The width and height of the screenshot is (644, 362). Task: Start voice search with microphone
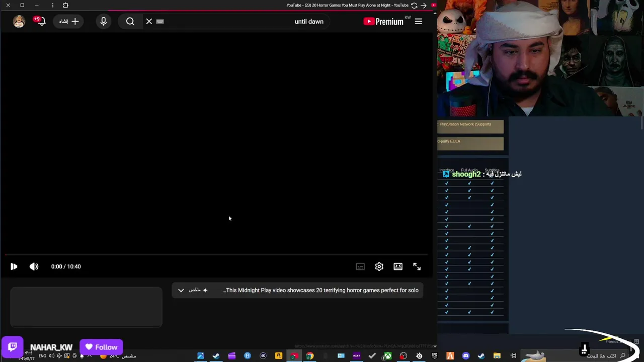tap(104, 21)
